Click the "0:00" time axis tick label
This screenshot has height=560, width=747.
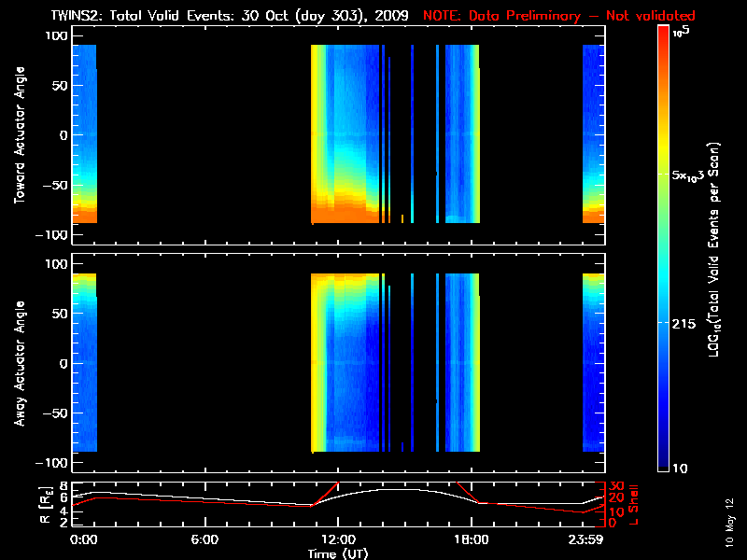[84, 539]
